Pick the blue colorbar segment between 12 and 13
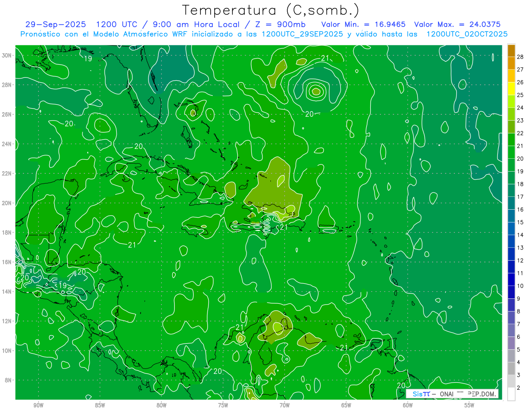The width and height of the screenshot is (532, 411). click(x=511, y=254)
